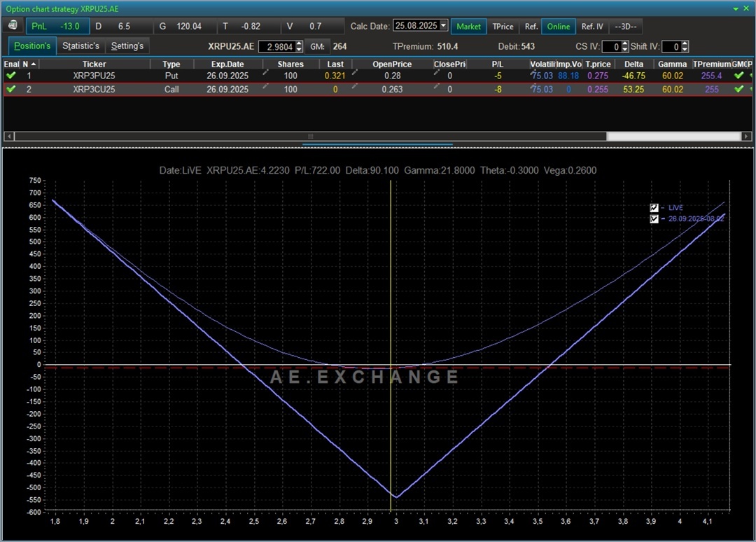Click volatility pencil icon in Put row

(533, 74)
